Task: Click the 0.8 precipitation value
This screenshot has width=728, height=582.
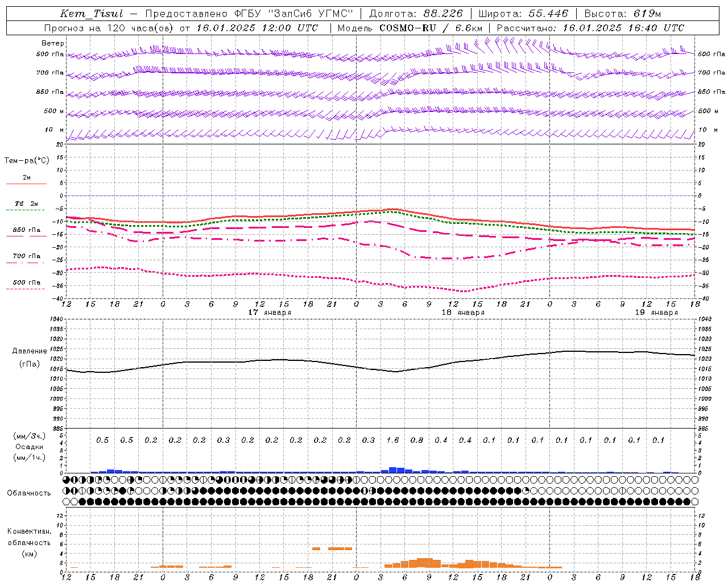Action: 417,440
